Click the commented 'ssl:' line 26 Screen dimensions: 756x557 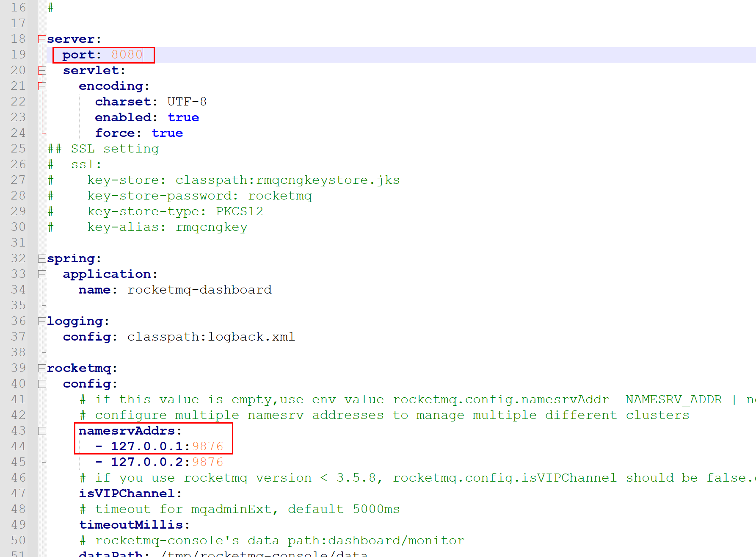click(x=74, y=164)
